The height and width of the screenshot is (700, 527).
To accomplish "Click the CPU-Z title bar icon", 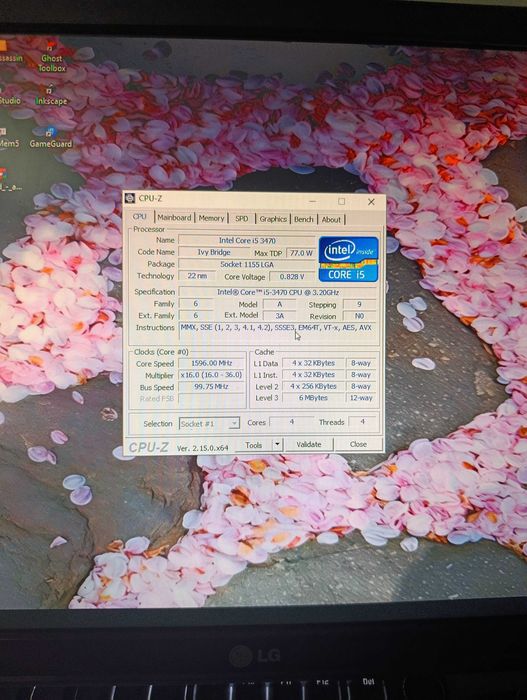I will click(130, 198).
